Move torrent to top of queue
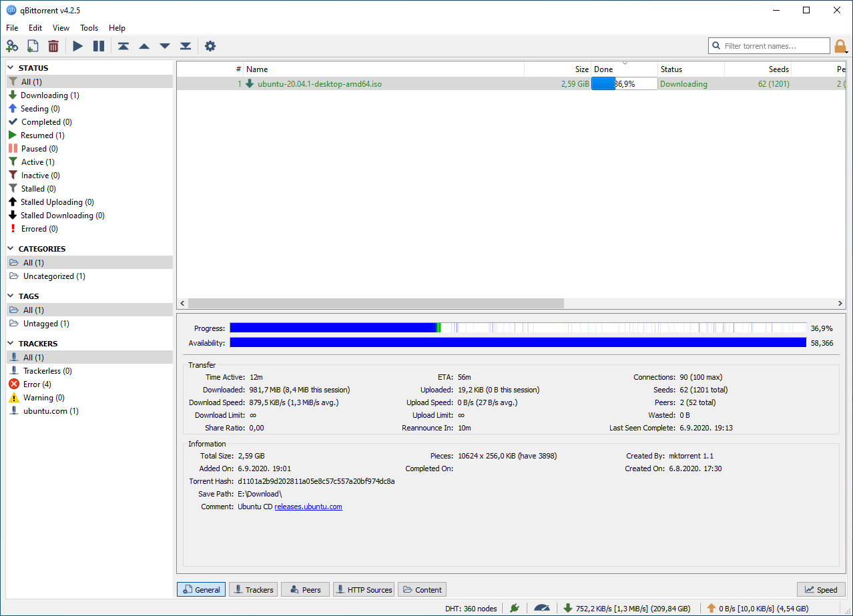853x616 pixels. coord(123,46)
